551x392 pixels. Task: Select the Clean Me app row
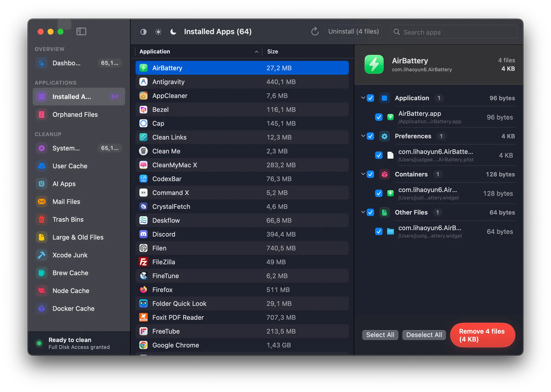(242, 151)
